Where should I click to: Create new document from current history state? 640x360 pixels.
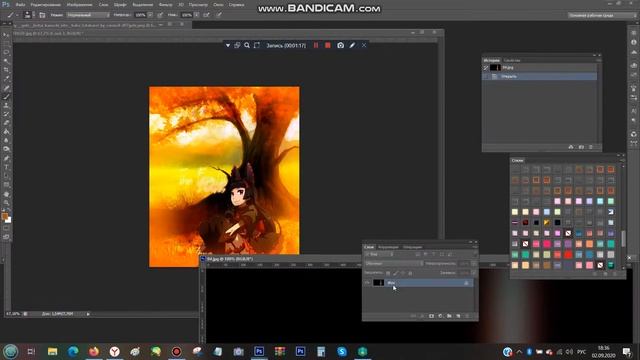pyautogui.click(x=571, y=147)
